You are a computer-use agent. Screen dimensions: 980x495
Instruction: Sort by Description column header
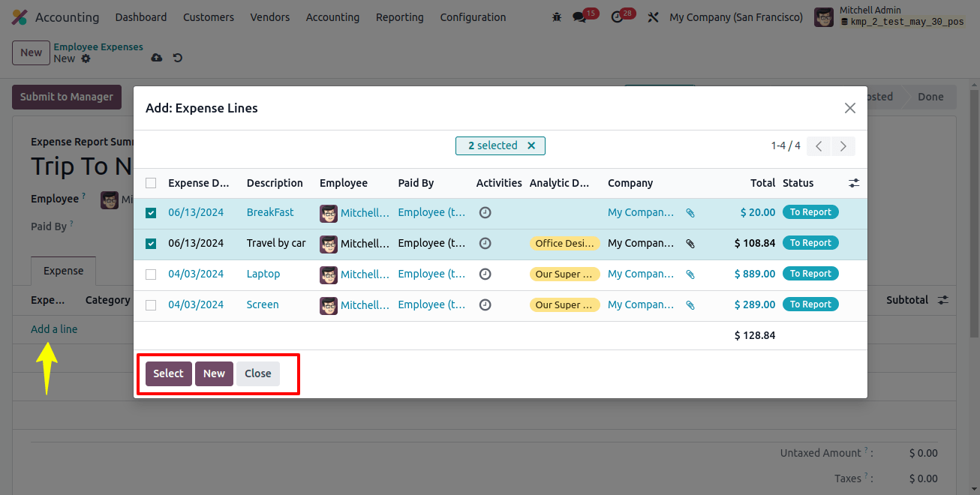click(x=275, y=183)
